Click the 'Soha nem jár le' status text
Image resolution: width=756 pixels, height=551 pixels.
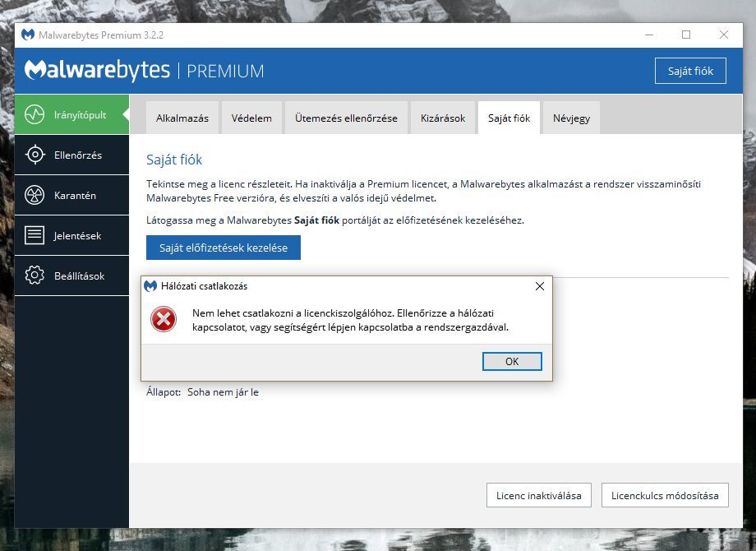pos(223,391)
